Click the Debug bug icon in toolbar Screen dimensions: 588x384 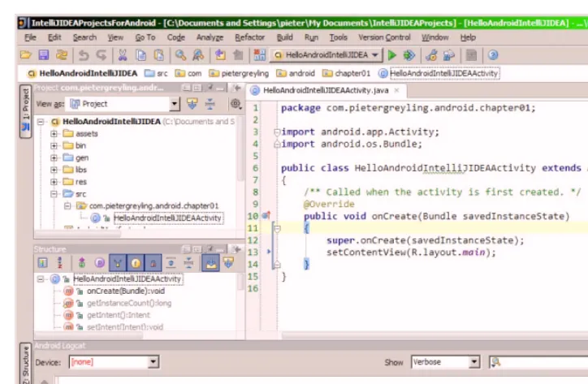click(x=409, y=55)
